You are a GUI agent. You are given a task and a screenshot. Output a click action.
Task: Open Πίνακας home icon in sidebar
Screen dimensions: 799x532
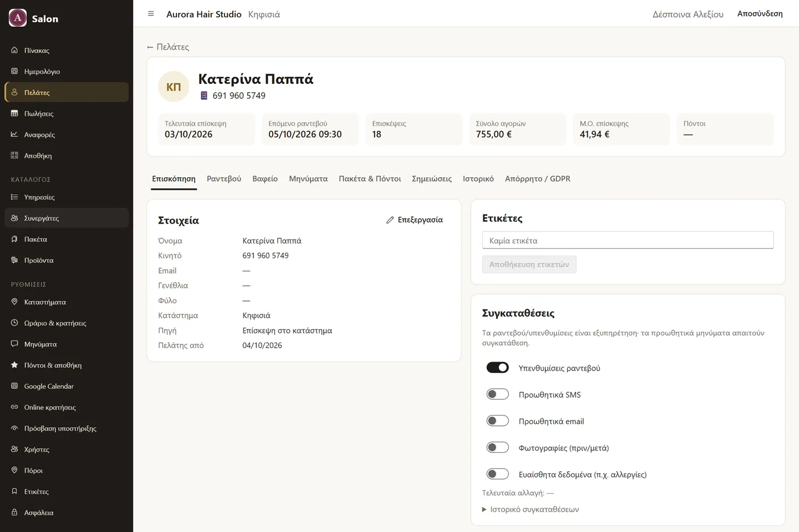15,50
